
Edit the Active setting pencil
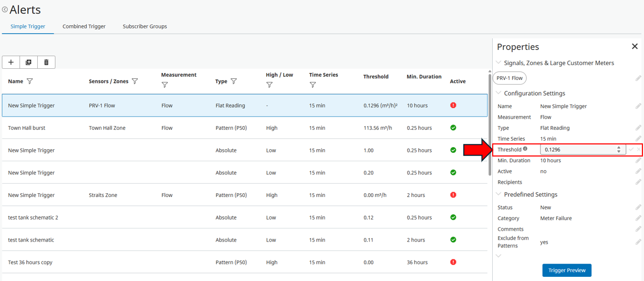[638, 172]
